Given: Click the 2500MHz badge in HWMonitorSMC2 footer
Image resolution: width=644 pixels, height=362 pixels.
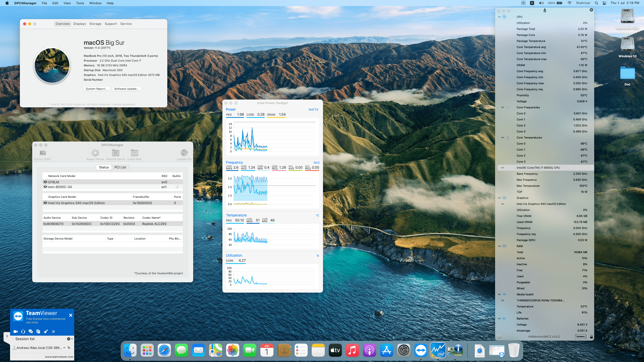Looking at the screenshot, I should tap(580, 337).
